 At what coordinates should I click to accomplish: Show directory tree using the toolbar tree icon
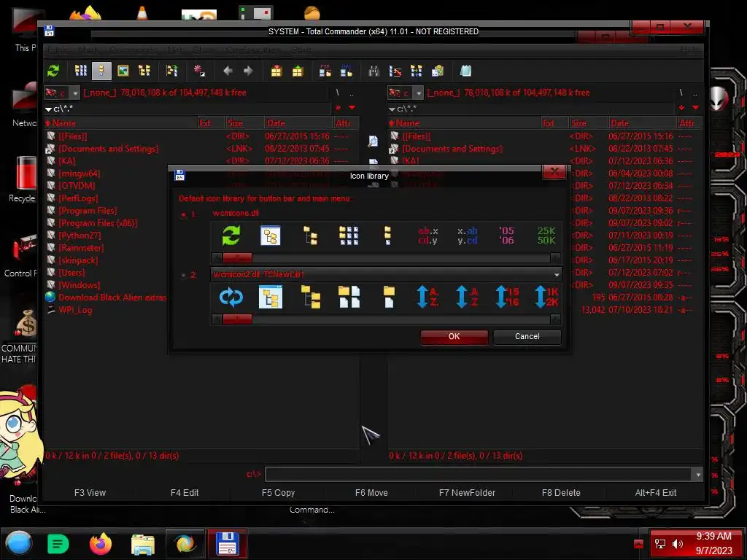[x=144, y=71]
